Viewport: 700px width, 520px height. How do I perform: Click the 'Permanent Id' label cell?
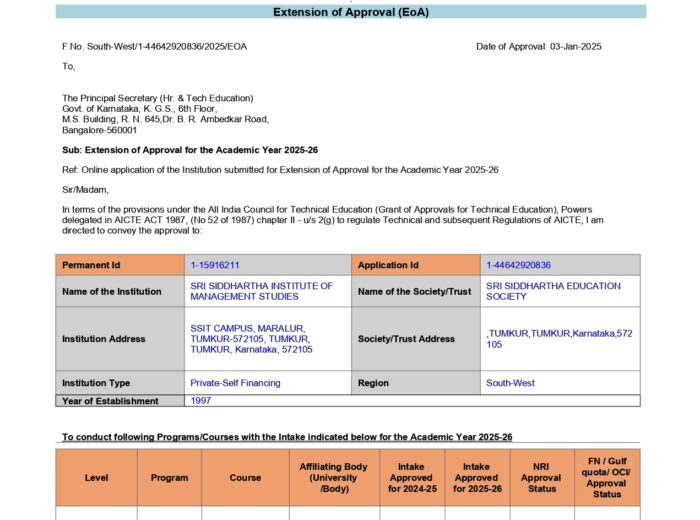(120, 265)
